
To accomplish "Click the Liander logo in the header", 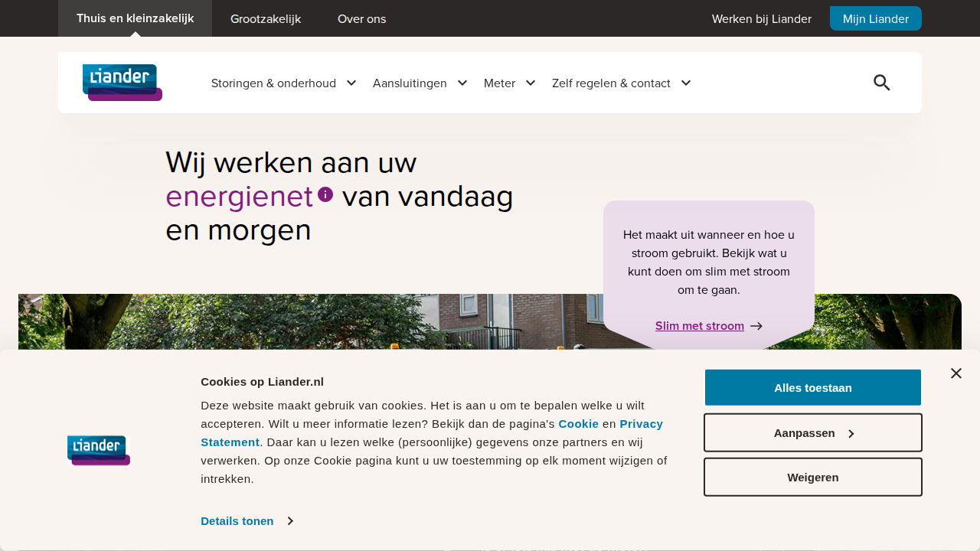I will coord(122,82).
